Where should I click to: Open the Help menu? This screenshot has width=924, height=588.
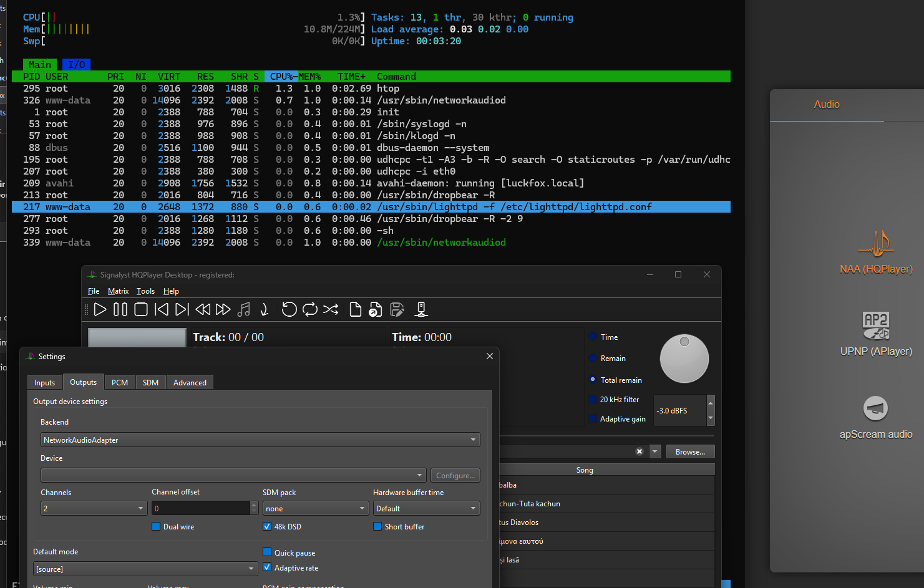[171, 291]
